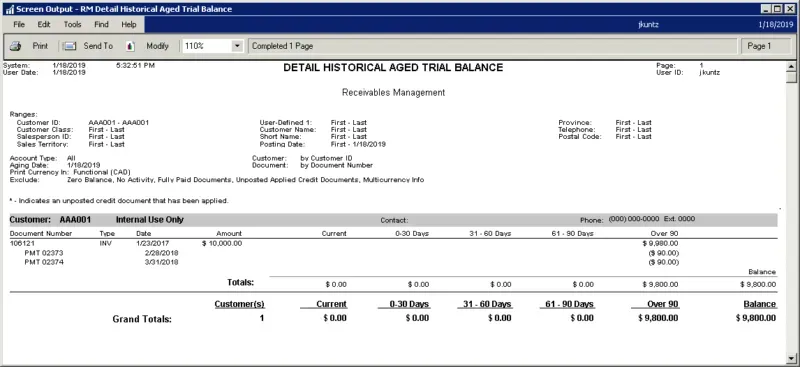Open the Edit menu
Image resolution: width=800 pixels, height=367 pixels.
(x=44, y=25)
